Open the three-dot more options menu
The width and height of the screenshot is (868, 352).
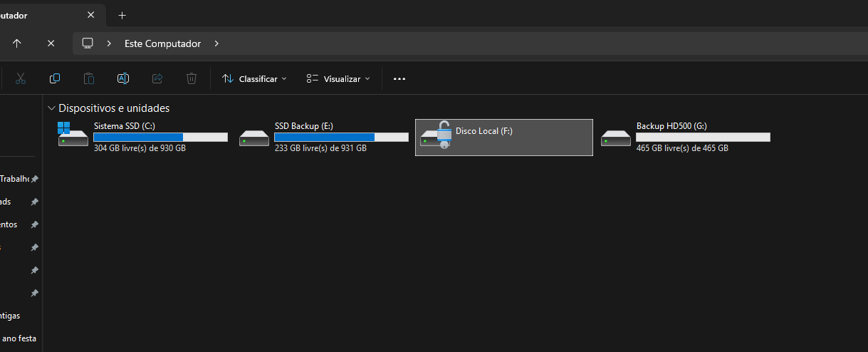[x=399, y=78]
